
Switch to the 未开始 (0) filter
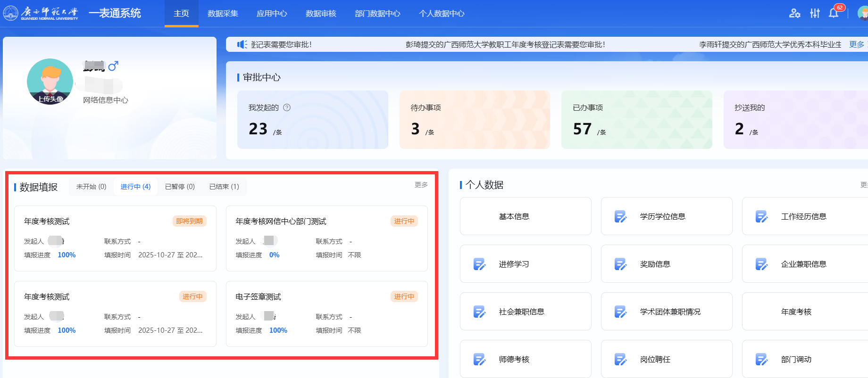point(91,187)
